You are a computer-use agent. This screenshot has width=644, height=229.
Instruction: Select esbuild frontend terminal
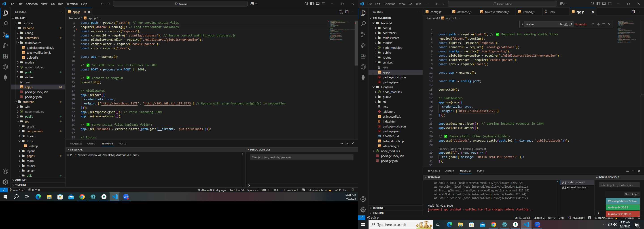click(577, 187)
